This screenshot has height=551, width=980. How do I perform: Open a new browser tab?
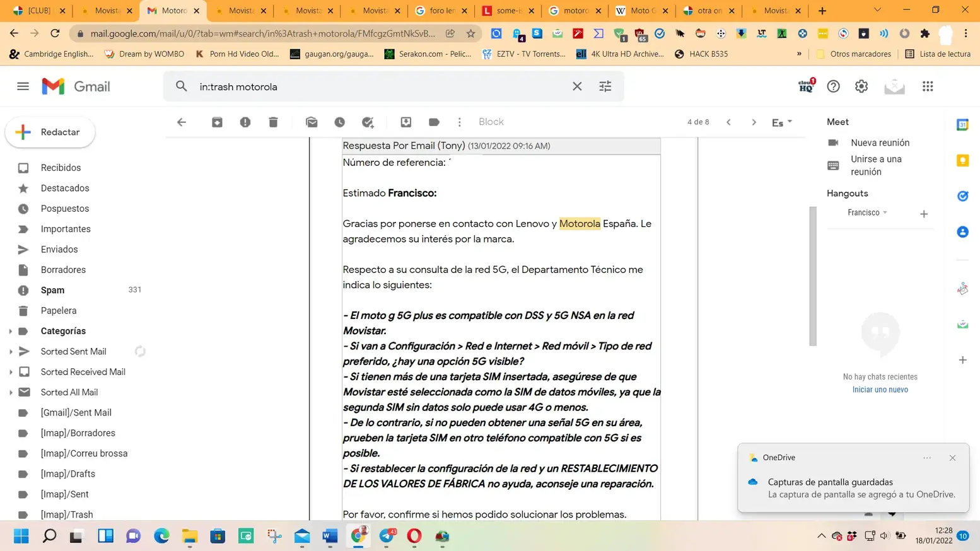tap(822, 11)
